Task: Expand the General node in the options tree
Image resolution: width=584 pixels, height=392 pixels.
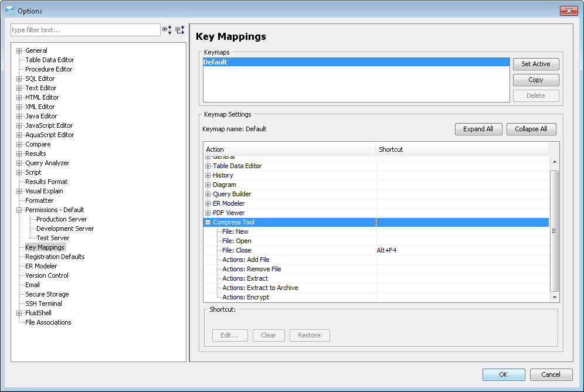Action: pyautogui.click(x=19, y=50)
